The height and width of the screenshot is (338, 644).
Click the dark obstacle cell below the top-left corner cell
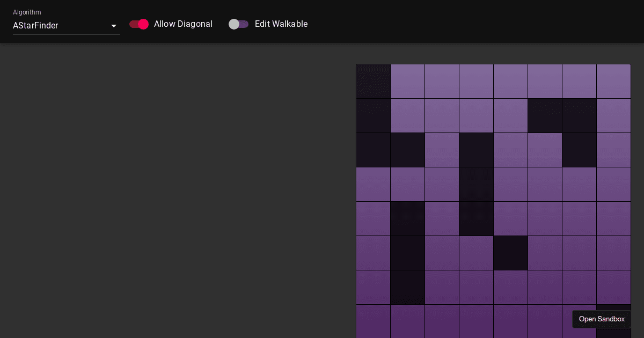point(373,115)
